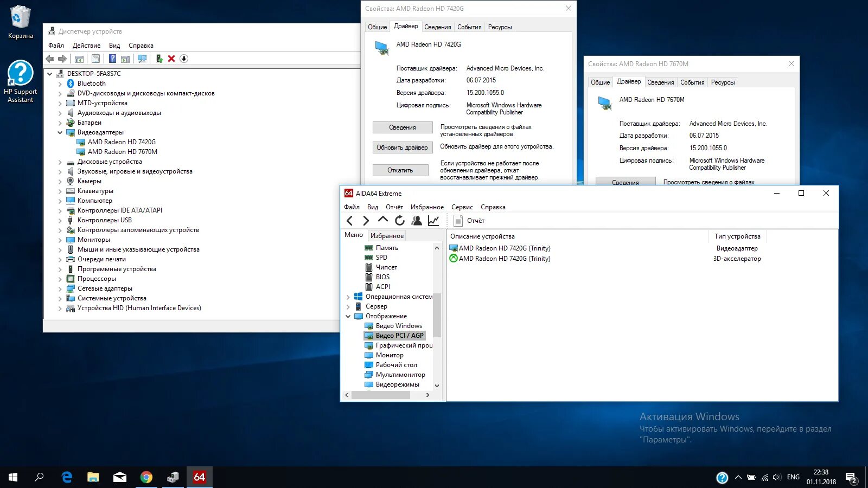This screenshot has width=868, height=488.
Task: Click black down-arrow icon in Device Manager toolbar
Action: click(184, 59)
